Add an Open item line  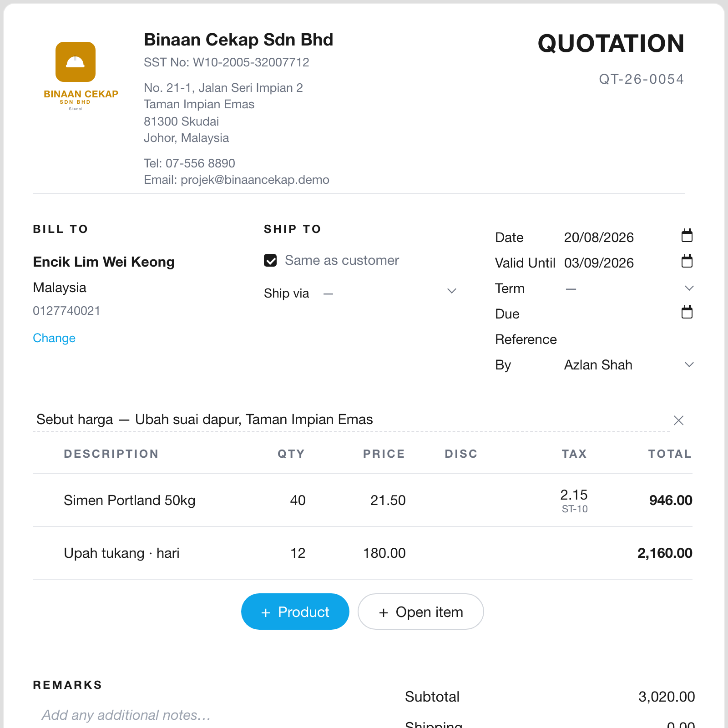(x=420, y=612)
